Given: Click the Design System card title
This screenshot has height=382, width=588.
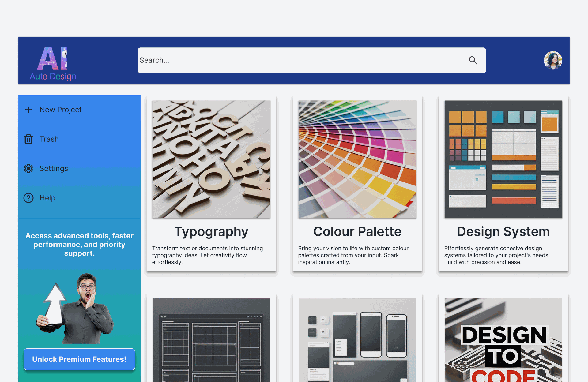Looking at the screenshot, I should [503, 232].
